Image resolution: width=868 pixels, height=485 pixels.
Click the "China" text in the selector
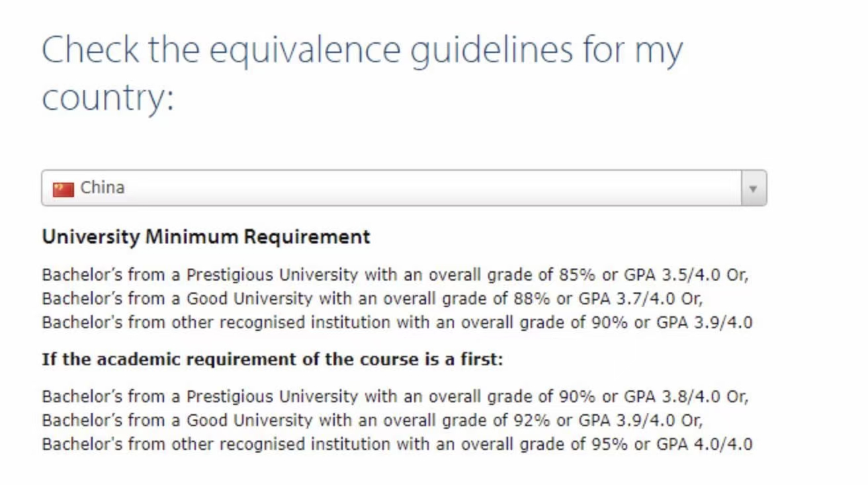tap(103, 188)
